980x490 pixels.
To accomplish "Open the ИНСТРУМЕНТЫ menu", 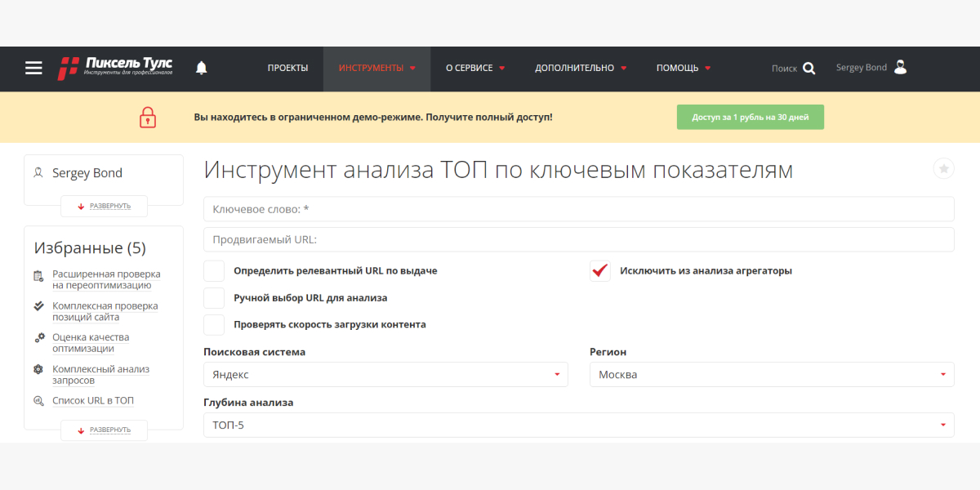I will tap(376, 68).
